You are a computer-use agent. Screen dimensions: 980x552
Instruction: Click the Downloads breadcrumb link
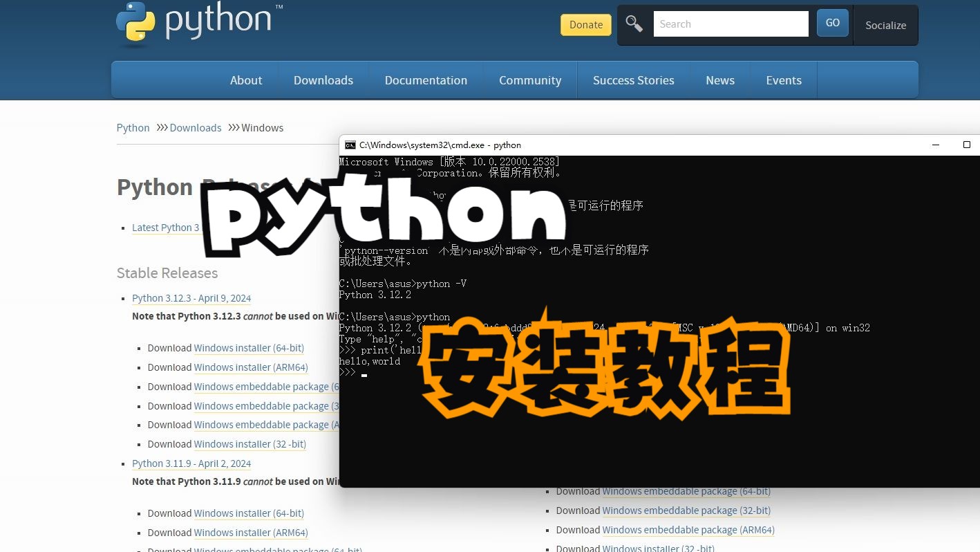[x=196, y=128]
